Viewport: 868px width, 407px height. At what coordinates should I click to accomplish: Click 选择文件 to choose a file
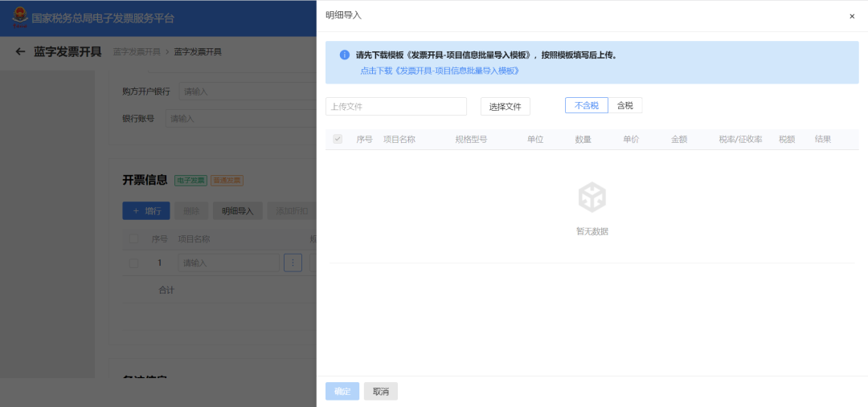click(505, 107)
